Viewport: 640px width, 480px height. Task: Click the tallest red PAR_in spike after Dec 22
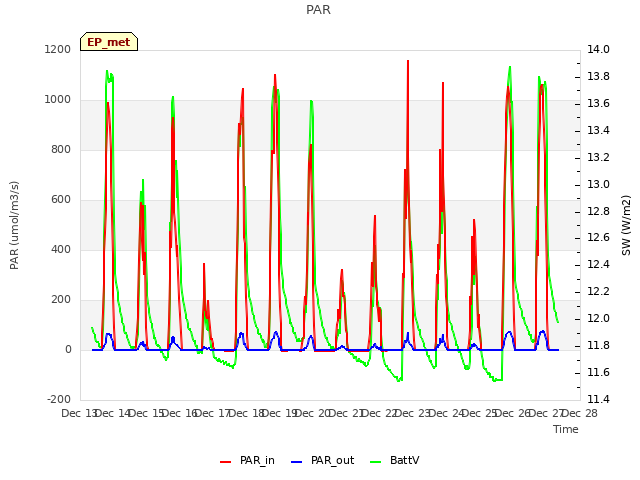pos(408,61)
